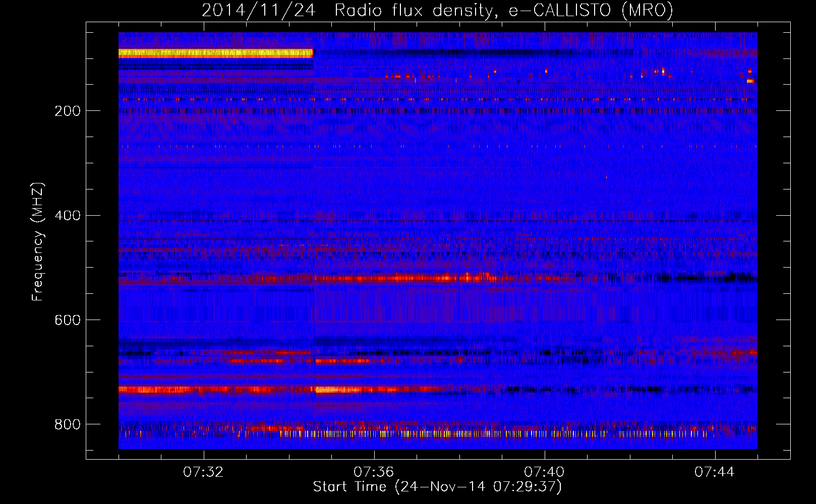Click the 'Start Time (24-Nov-14 07:29:37)' label
The image size is (816, 504).
point(437,487)
